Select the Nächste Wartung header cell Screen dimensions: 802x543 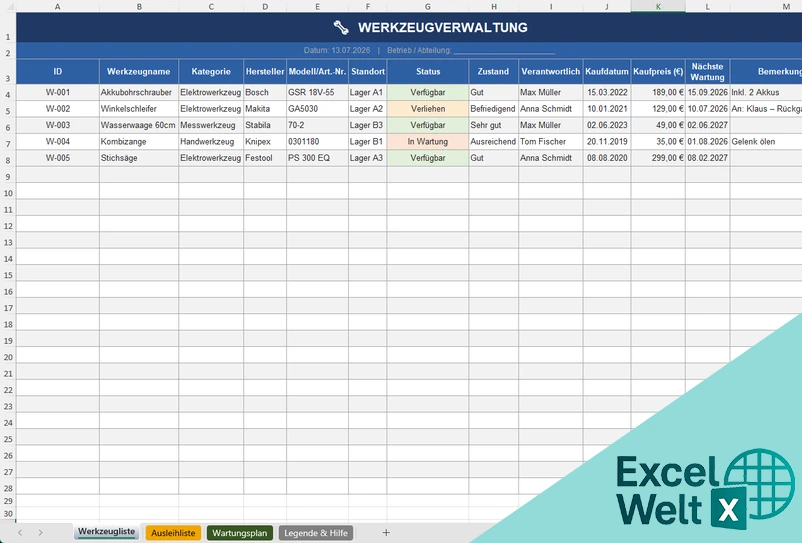707,72
